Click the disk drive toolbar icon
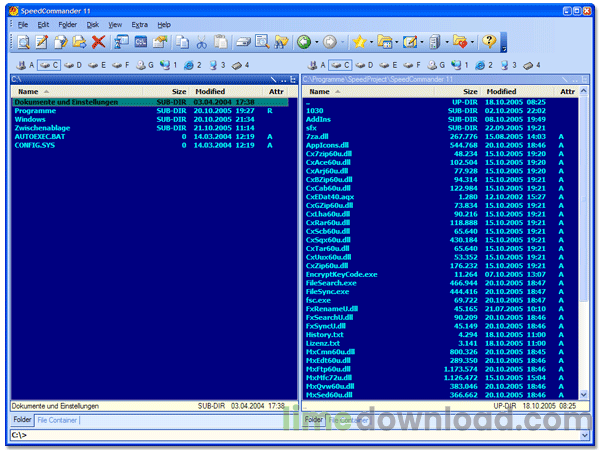Viewport: 600px width, 450px height. (243, 42)
